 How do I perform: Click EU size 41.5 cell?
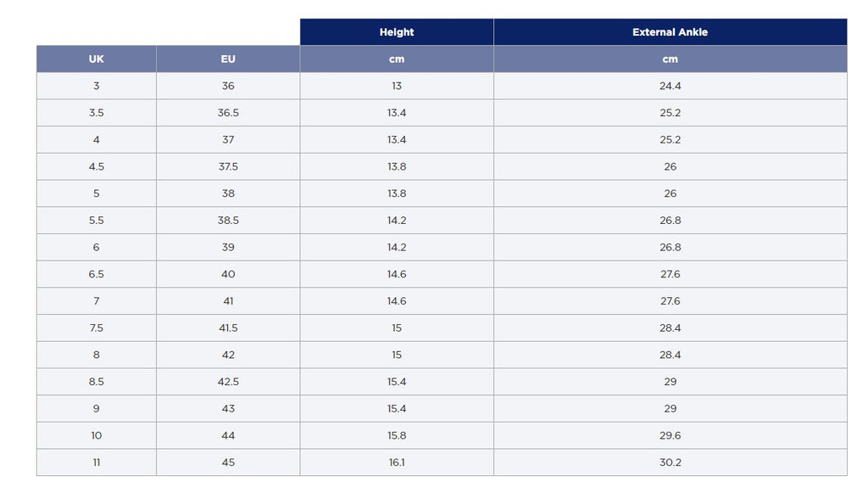coord(228,327)
